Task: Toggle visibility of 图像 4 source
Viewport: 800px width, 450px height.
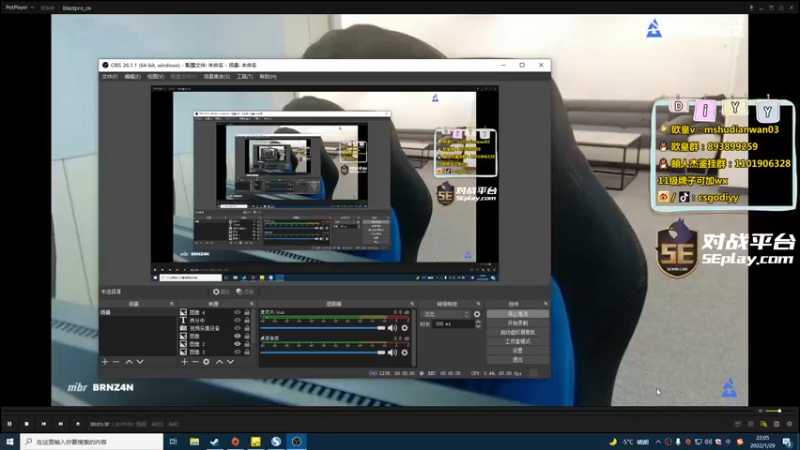Action: pos(237,312)
